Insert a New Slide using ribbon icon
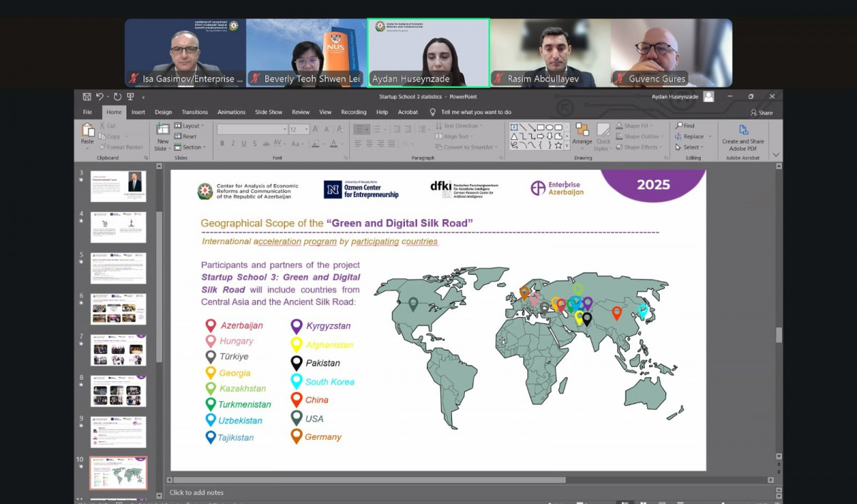Screen dimensions: 857x504 [163, 131]
